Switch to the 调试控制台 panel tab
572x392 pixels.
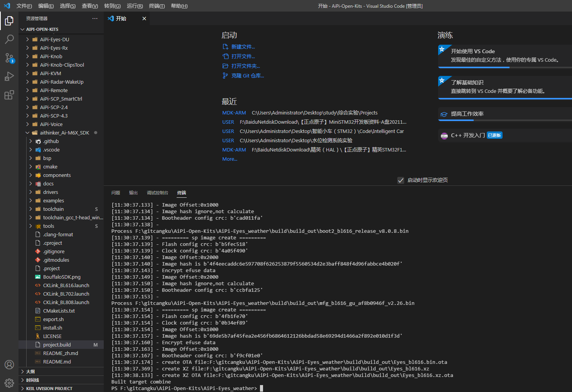click(157, 193)
